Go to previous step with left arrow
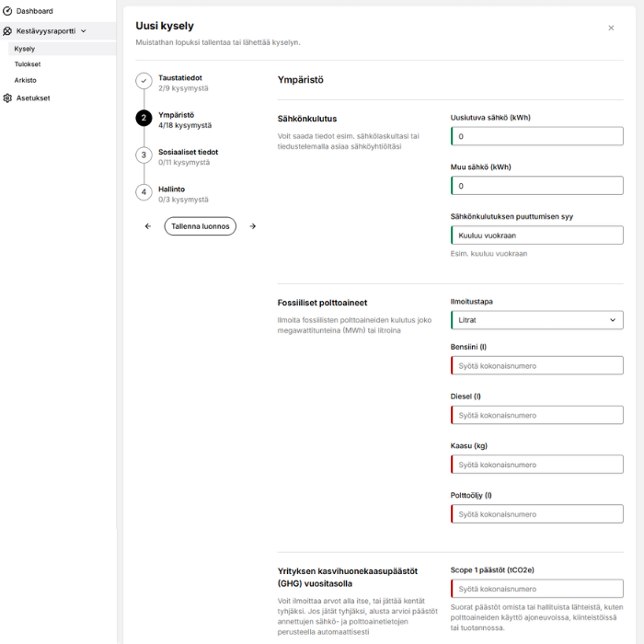The height and width of the screenshot is (644, 644). 148,226
